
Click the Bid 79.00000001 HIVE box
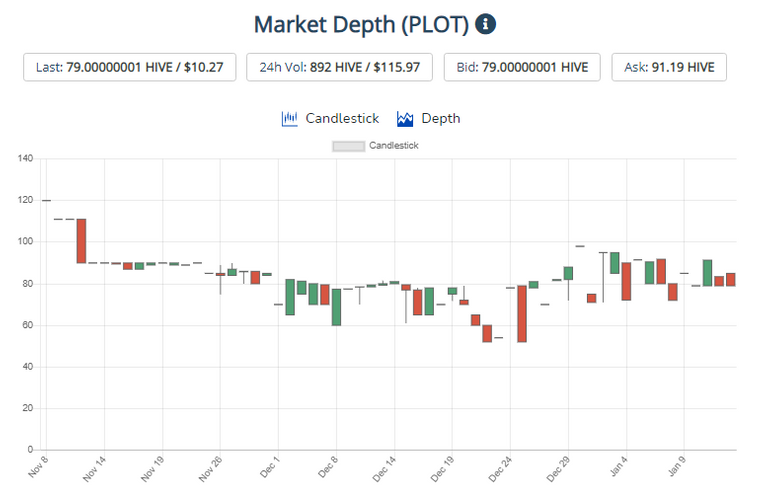522,67
